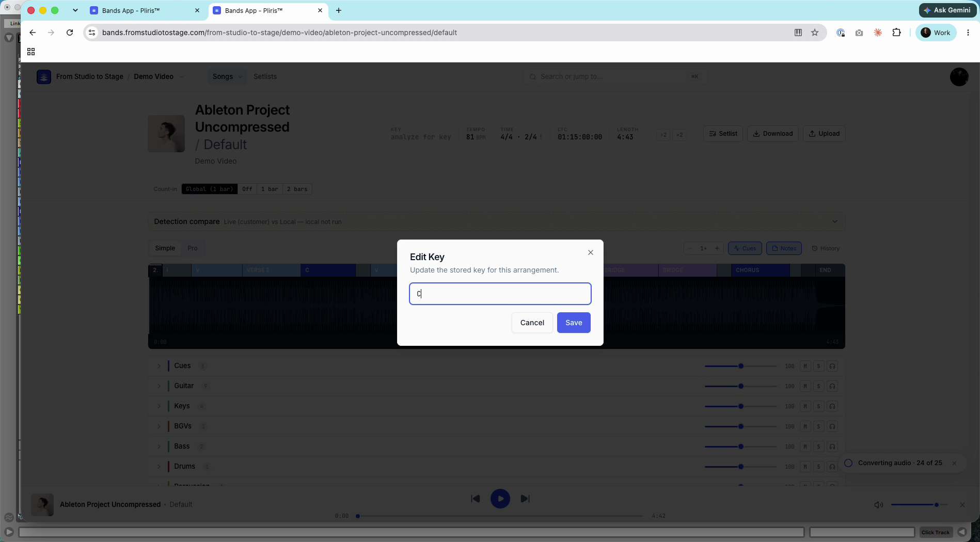Viewport: 980px width, 542px height.
Task: Expand the Guitar track group
Action: click(159, 386)
